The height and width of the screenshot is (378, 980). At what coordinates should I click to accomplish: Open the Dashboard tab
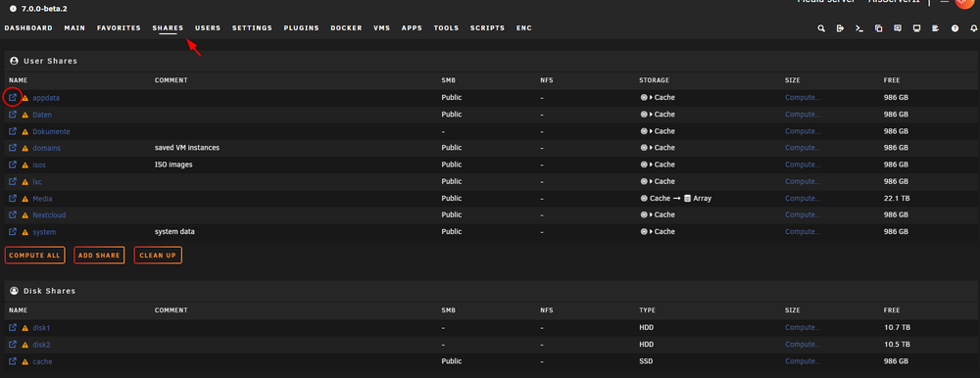tap(28, 28)
